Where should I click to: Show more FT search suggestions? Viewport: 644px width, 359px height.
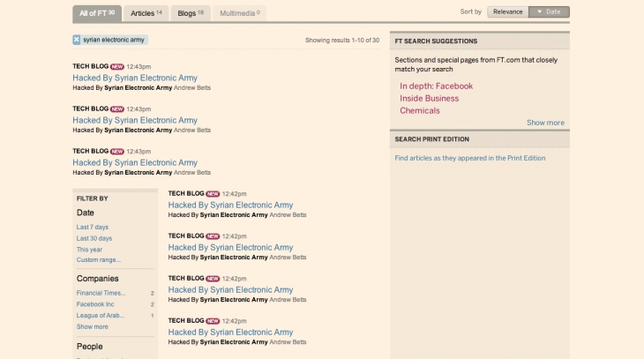pos(545,123)
